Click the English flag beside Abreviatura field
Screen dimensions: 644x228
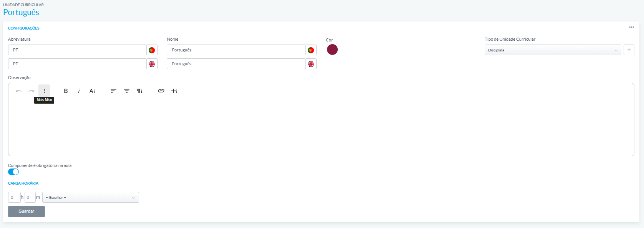(x=152, y=64)
